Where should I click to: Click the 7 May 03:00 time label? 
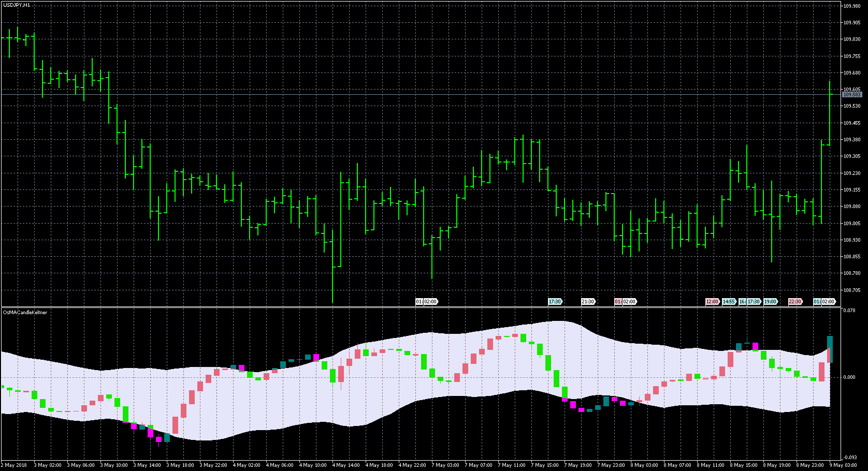click(x=446, y=465)
